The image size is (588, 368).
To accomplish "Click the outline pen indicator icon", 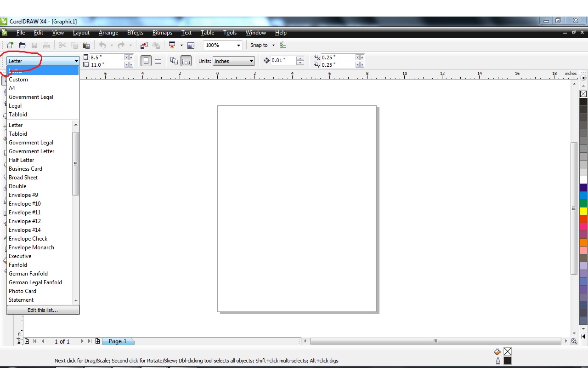I will [x=498, y=361].
